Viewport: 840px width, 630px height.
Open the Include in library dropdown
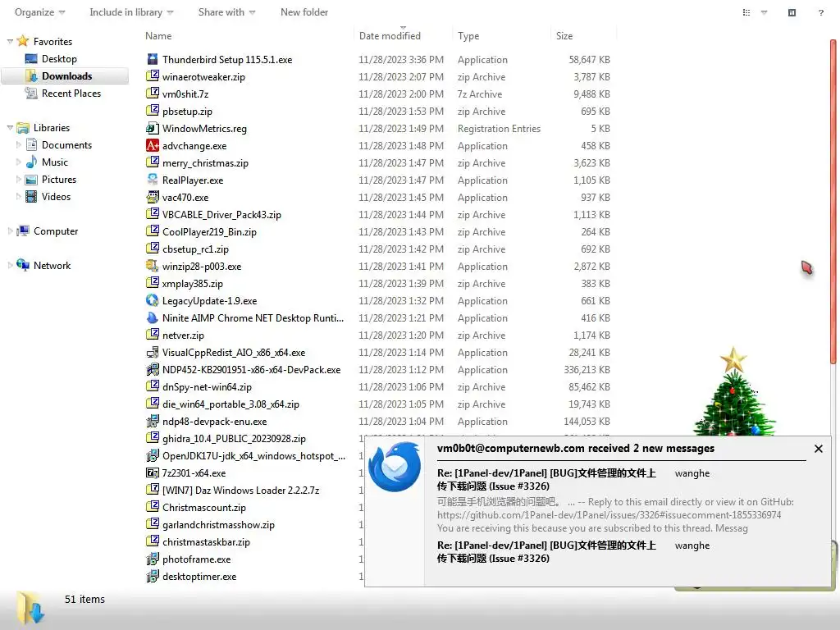[131, 11]
